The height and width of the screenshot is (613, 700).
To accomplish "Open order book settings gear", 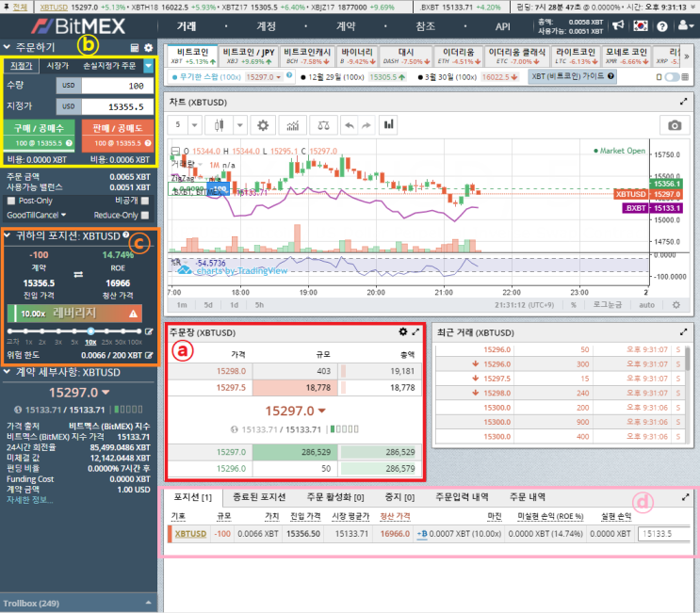I will coord(403,331).
